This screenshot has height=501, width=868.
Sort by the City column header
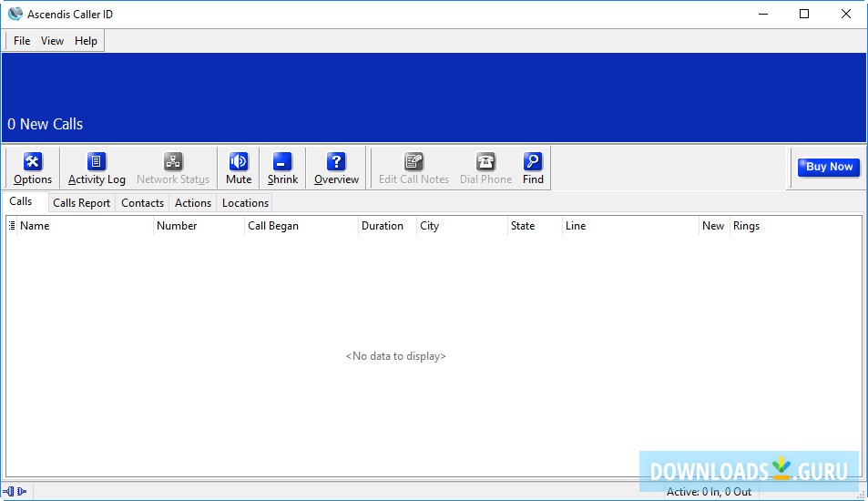pos(462,225)
